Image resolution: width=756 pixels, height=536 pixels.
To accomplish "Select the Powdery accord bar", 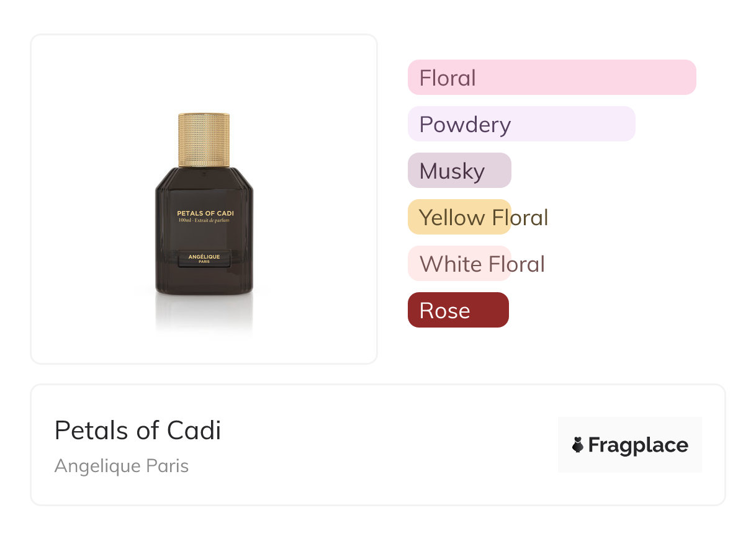I will [521, 124].
